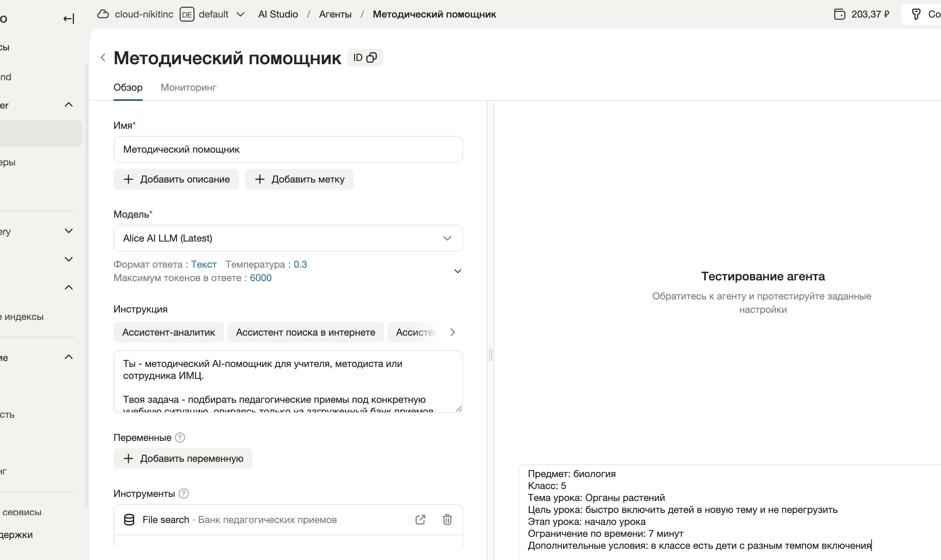Go back using arrow beside title
Screen dimensions: 941x560
(103, 57)
